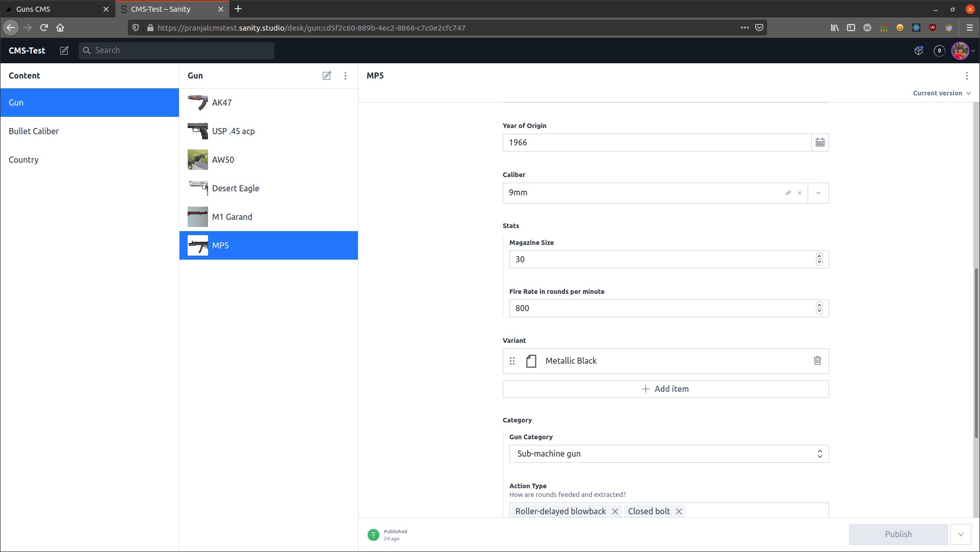The width and height of the screenshot is (980, 552).
Task: Increase Magazine Size with stepper
Action: pos(819,256)
